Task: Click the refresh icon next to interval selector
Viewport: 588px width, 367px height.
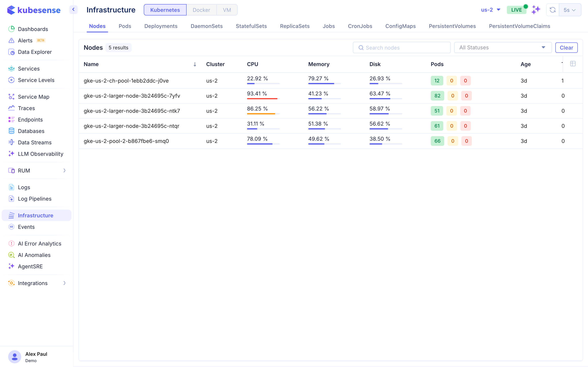Action: click(552, 10)
